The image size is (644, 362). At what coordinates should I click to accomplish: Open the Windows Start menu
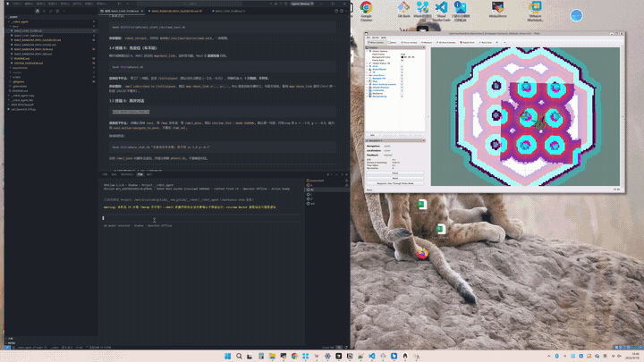click(x=227, y=356)
